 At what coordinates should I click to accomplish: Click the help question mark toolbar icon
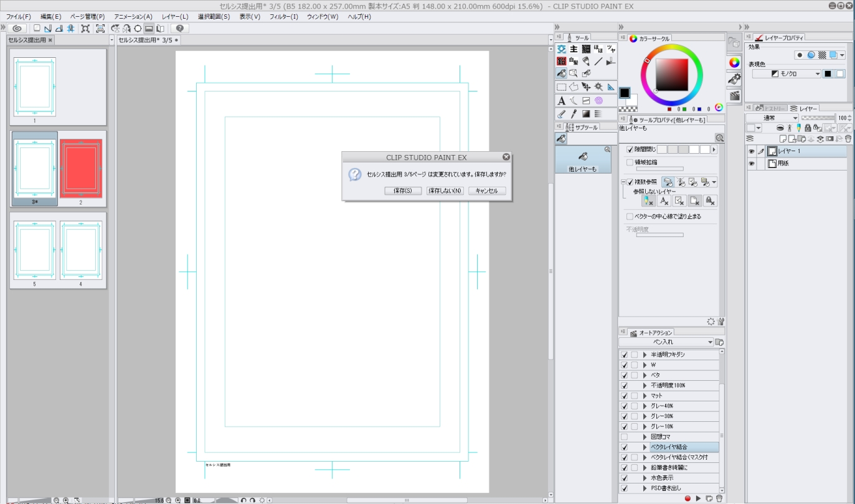pos(179,29)
